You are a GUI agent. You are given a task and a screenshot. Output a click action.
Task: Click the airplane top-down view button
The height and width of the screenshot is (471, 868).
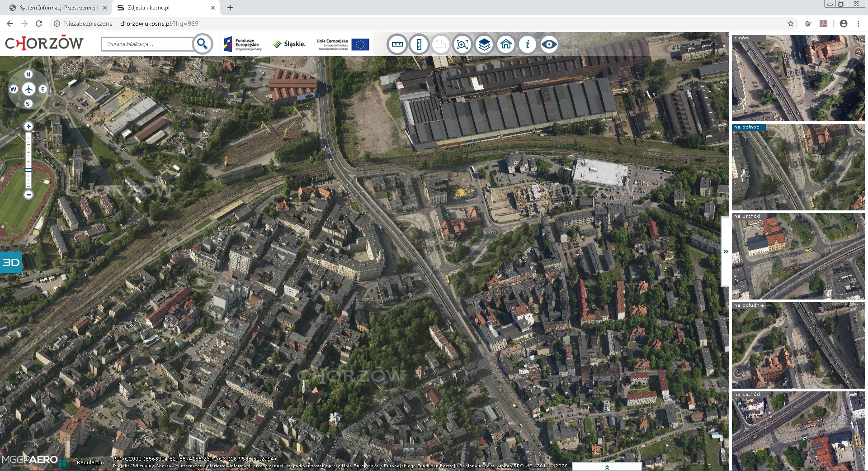(28, 89)
